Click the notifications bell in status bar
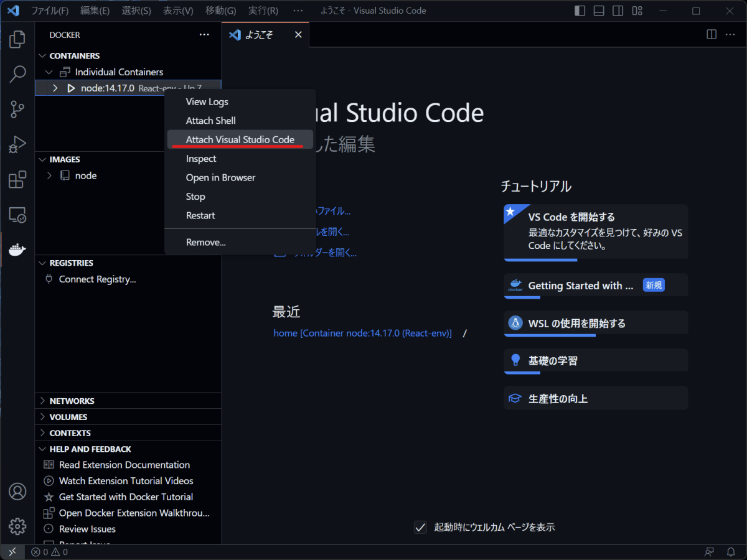This screenshot has height=560, width=747. pos(731,552)
